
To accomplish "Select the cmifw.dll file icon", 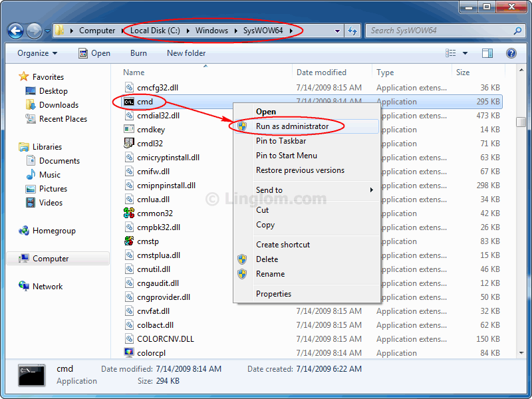I will (x=129, y=172).
